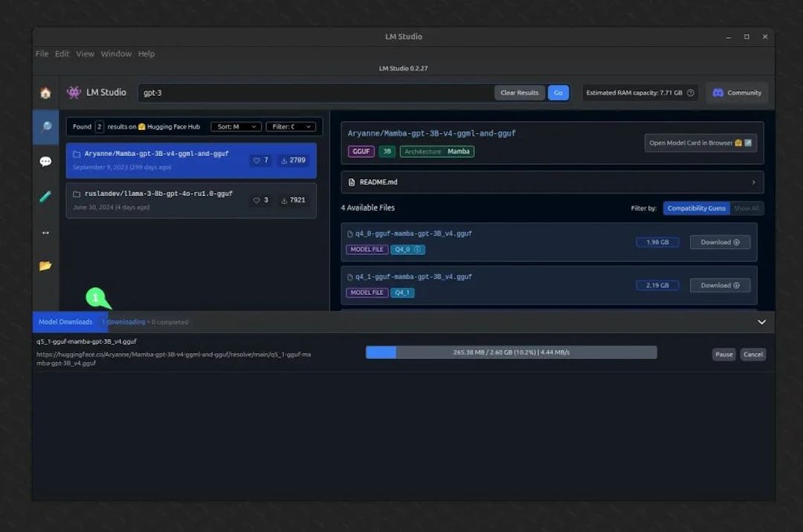Screen dimensions: 803x532
Task: Open the Local Server panel icon
Action: [x=45, y=233]
